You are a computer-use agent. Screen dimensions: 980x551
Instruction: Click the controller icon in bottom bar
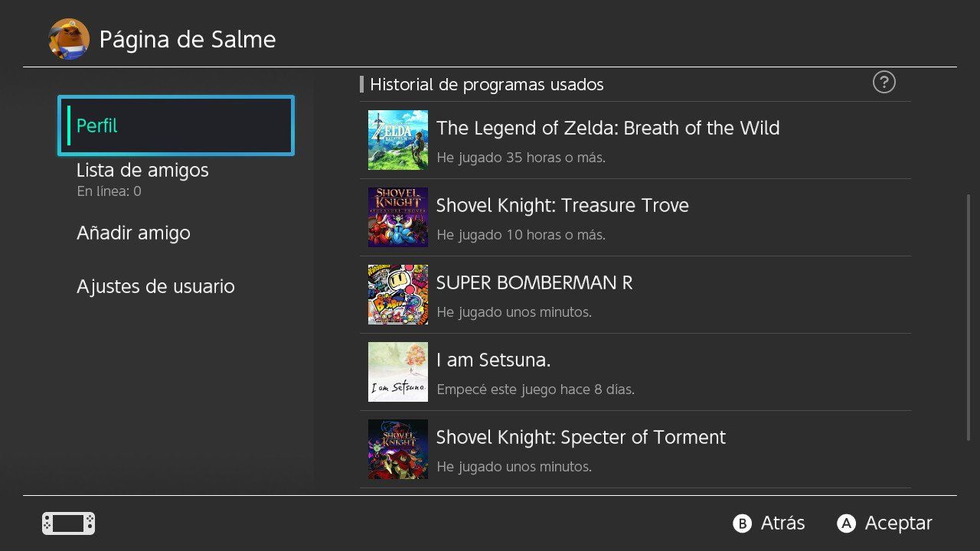click(67, 523)
